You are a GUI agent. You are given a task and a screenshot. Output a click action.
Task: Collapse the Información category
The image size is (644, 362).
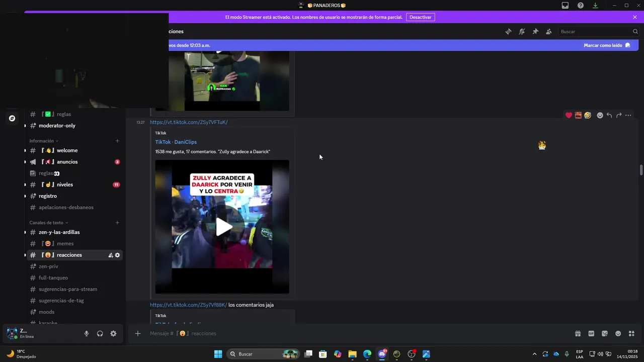44,141
